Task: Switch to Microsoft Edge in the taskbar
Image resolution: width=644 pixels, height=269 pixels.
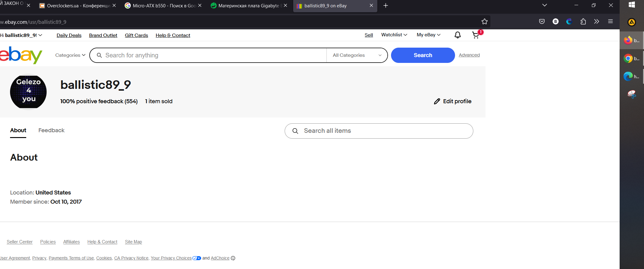Action: 632,76
